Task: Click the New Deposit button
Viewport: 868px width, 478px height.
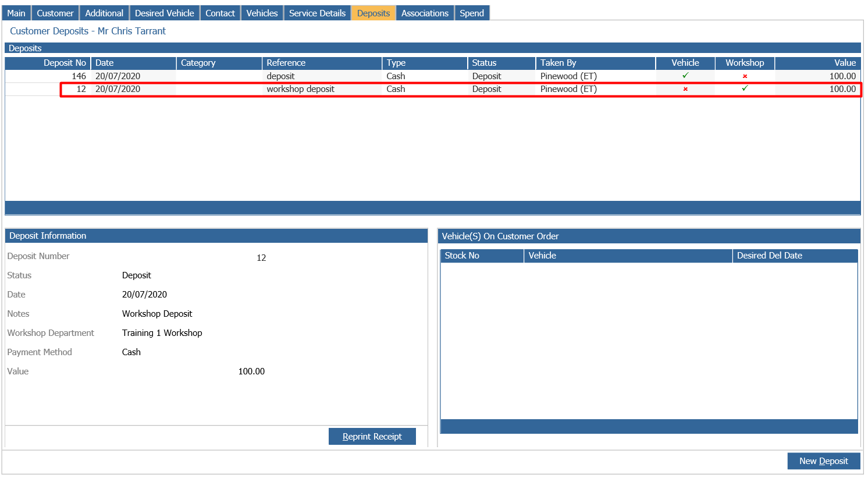Action: pyautogui.click(x=824, y=461)
